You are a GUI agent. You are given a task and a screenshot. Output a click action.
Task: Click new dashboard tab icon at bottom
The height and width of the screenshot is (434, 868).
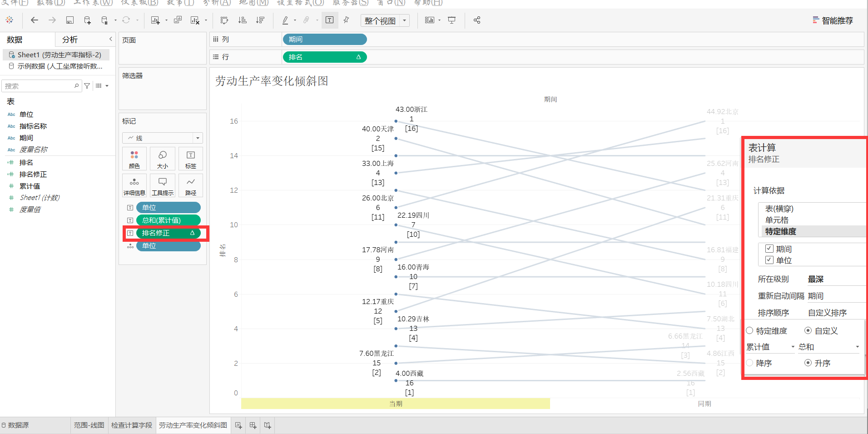253,425
